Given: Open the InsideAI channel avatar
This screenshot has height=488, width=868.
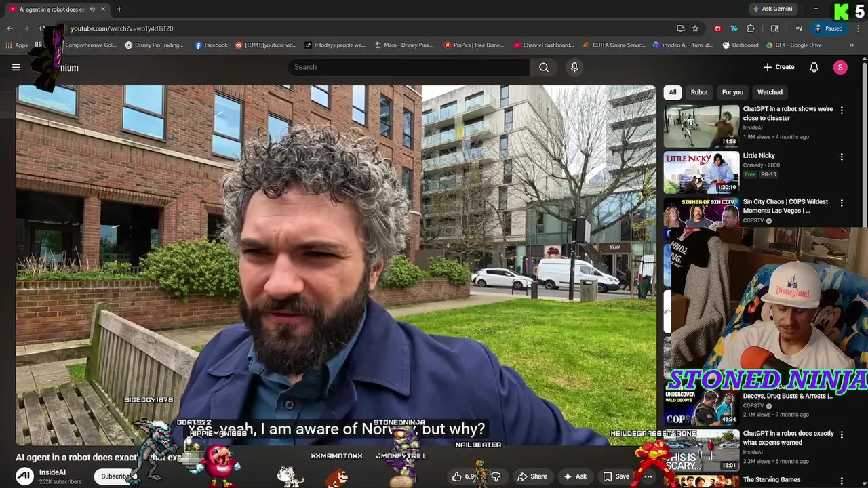Looking at the screenshot, I should (25, 476).
